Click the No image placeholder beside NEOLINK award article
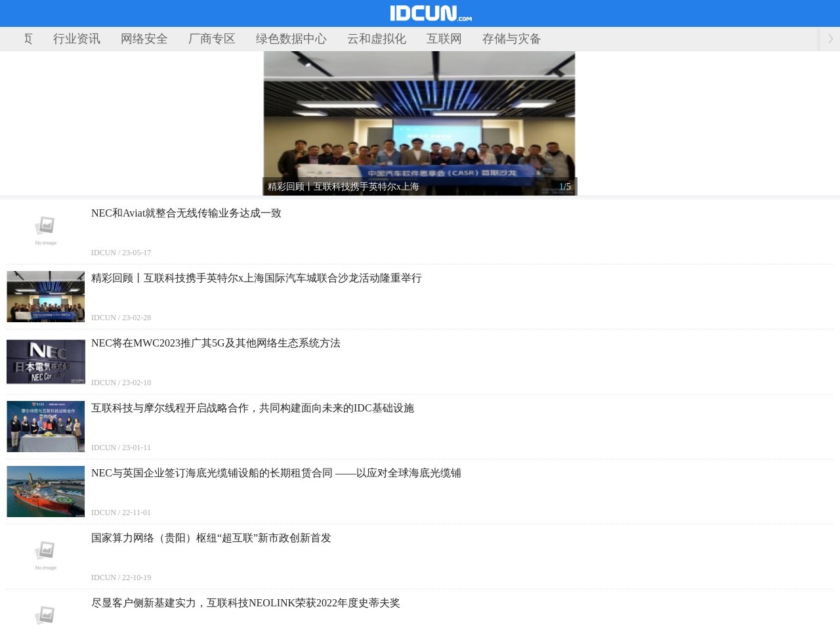Image resolution: width=840 pixels, height=630 pixels. click(45, 615)
